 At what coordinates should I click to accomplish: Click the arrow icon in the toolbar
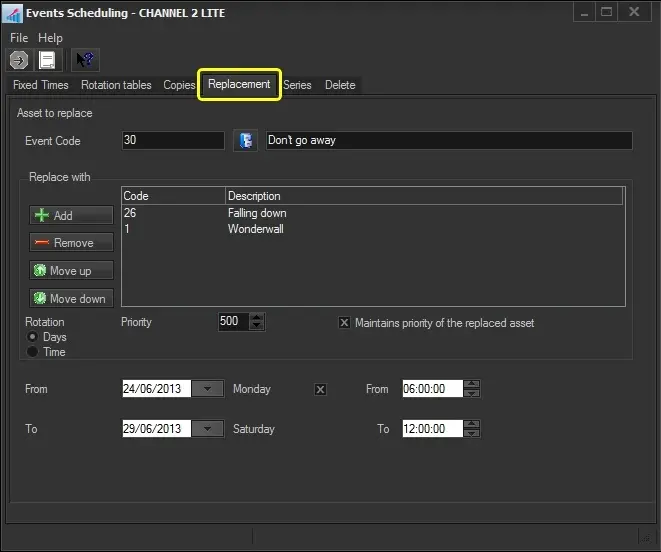point(18,60)
